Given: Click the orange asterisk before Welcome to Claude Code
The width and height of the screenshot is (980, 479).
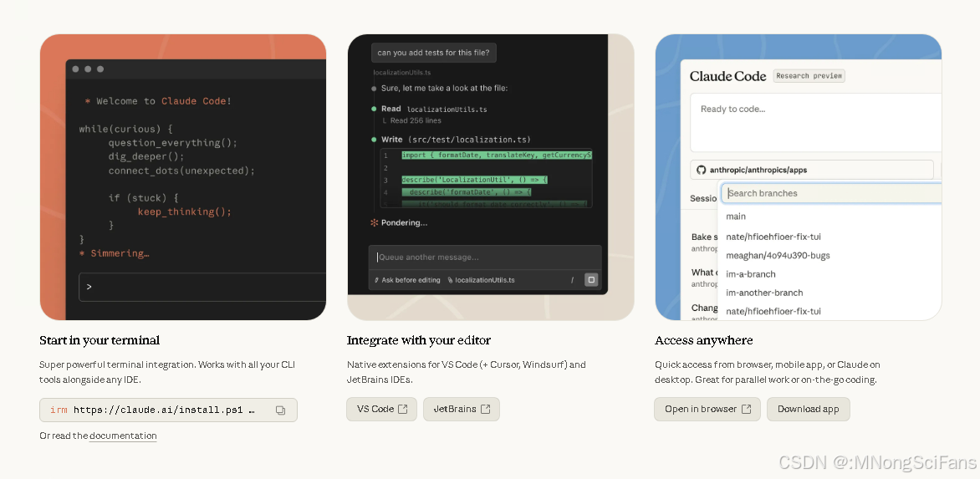Looking at the screenshot, I should pyautogui.click(x=88, y=101).
